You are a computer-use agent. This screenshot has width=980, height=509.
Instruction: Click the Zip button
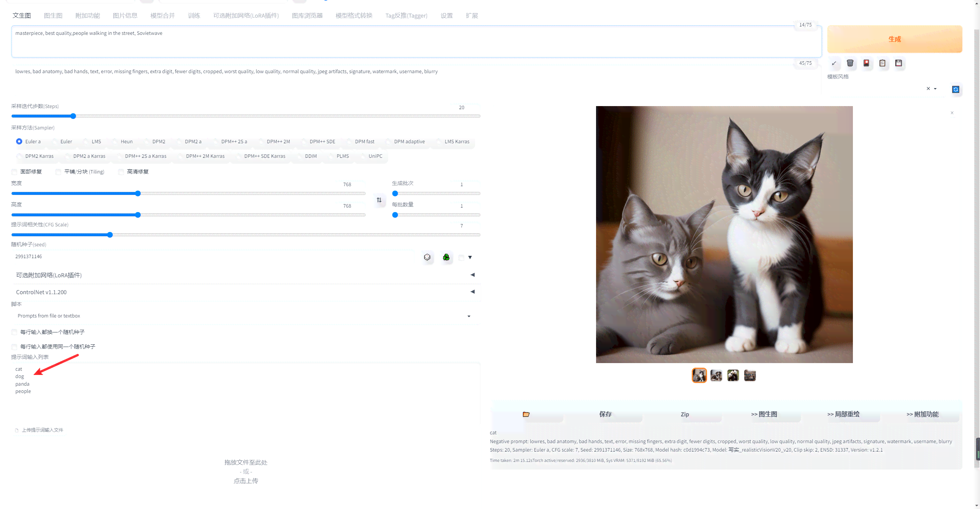coord(685,414)
